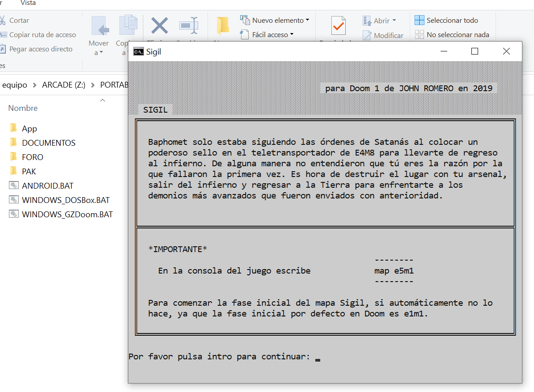Open the Copiar a documents icon

point(128,25)
